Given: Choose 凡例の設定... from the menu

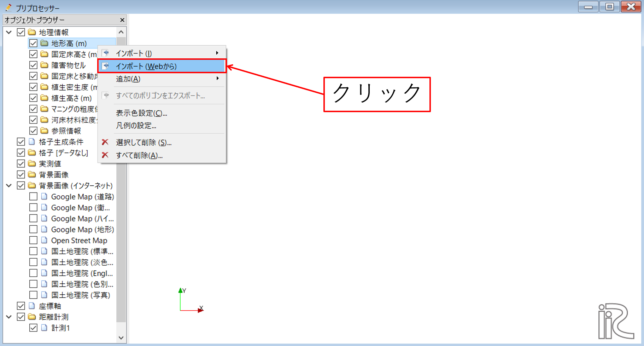Looking at the screenshot, I should [162, 126].
